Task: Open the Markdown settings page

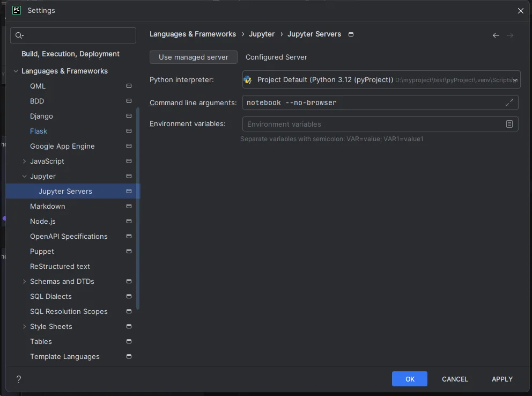Action: pos(48,206)
